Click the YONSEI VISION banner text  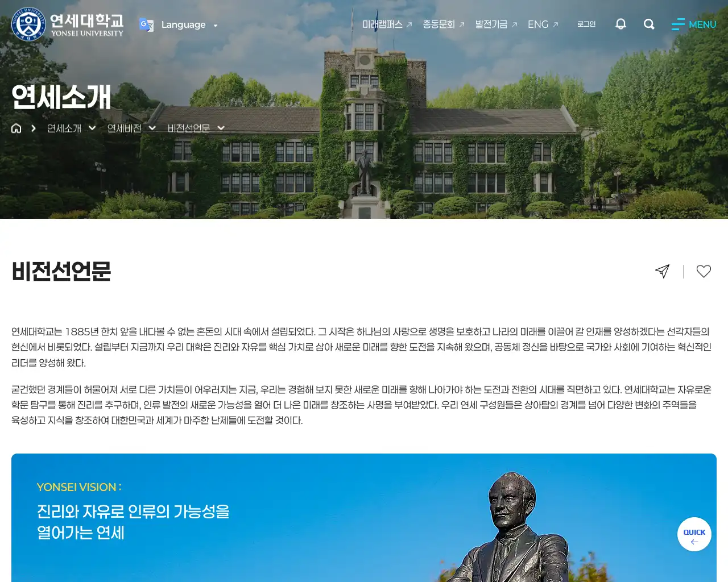(79, 487)
